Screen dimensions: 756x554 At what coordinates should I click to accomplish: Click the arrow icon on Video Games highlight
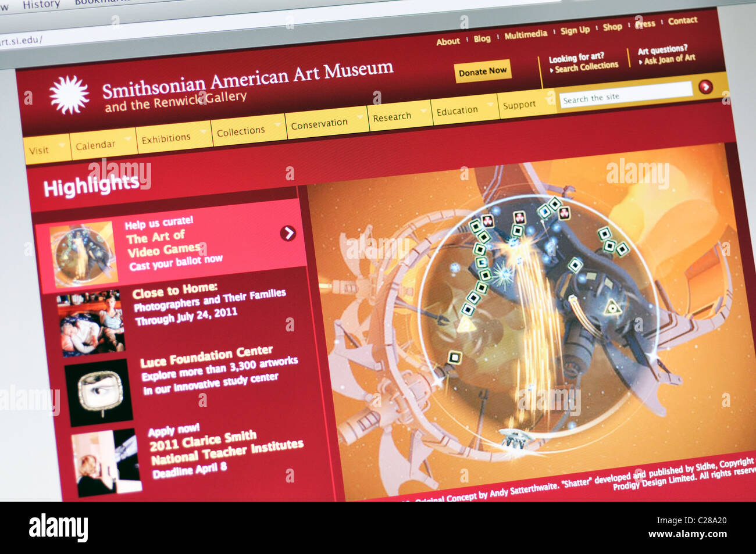[x=288, y=233]
